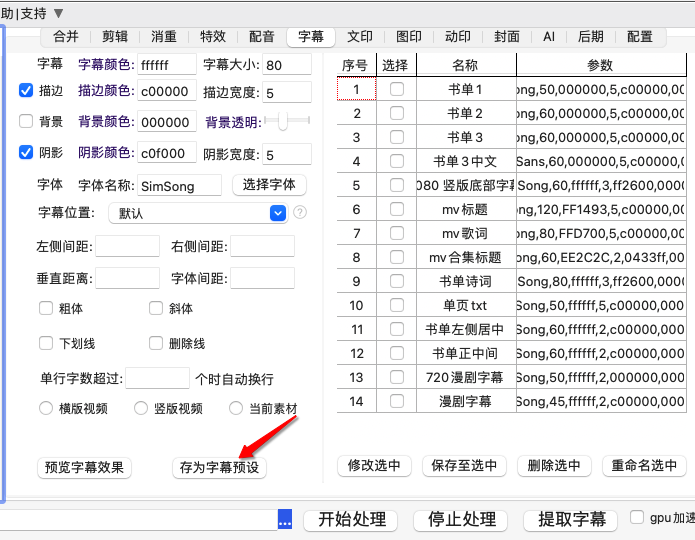Image resolution: width=695 pixels, height=540 pixels.
Task: Select the 竖版视频 radio button
Action: pos(141,408)
